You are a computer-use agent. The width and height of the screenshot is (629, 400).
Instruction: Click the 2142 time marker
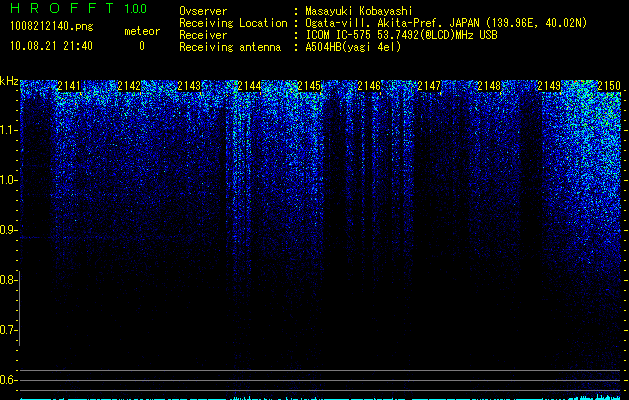point(129,86)
